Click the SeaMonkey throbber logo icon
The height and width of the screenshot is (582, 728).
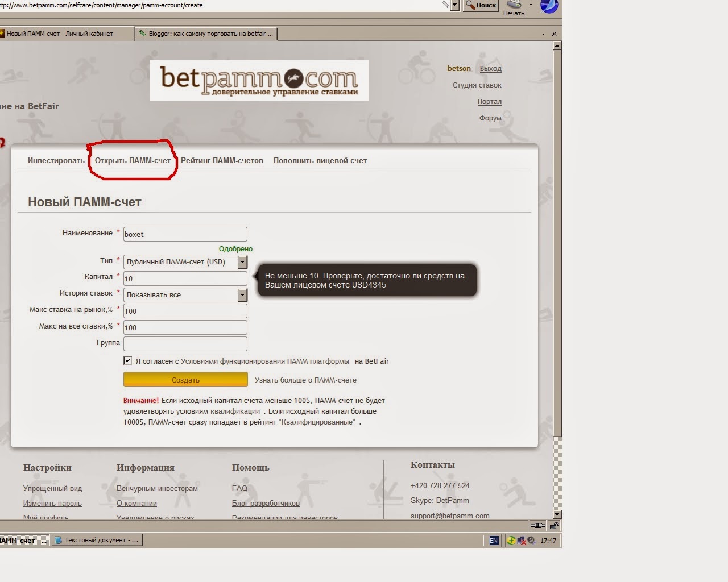tap(549, 6)
